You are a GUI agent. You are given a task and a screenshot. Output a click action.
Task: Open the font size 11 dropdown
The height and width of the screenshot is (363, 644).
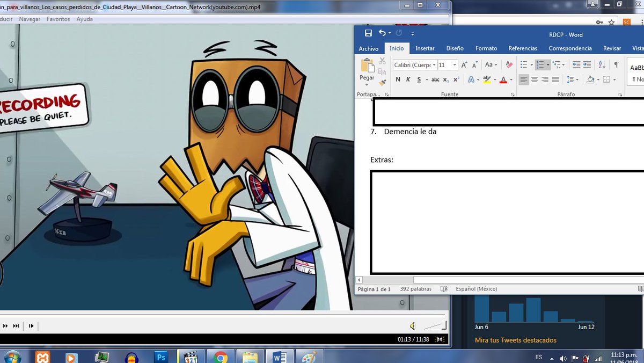tap(455, 65)
